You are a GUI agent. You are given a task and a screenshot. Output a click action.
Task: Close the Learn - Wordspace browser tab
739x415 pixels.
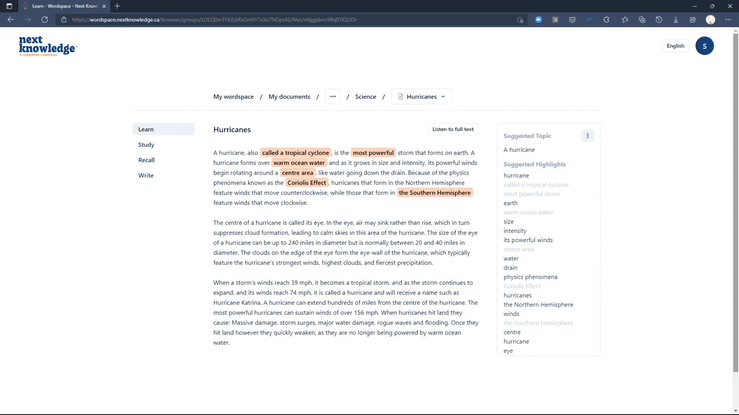click(x=104, y=6)
